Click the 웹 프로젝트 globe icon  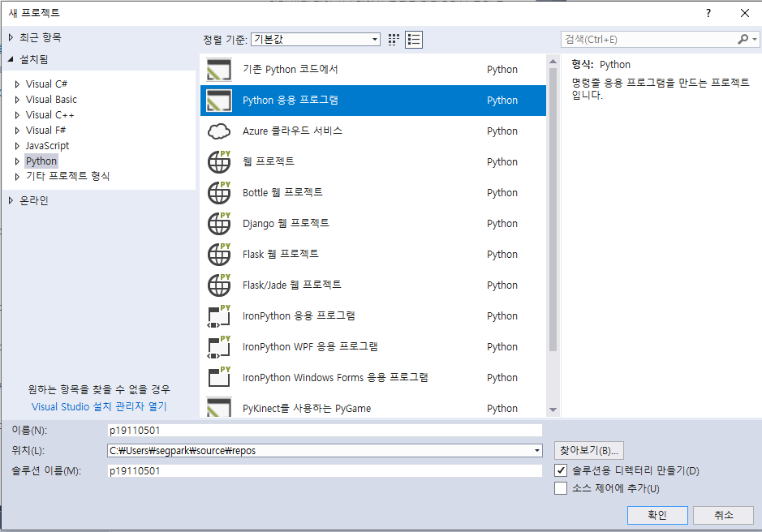click(x=219, y=161)
